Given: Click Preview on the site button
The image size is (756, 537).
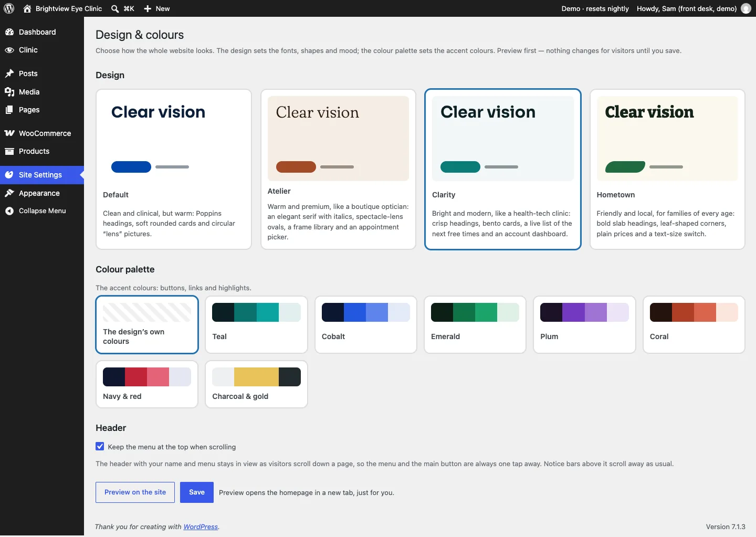Looking at the screenshot, I should click(x=135, y=492).
